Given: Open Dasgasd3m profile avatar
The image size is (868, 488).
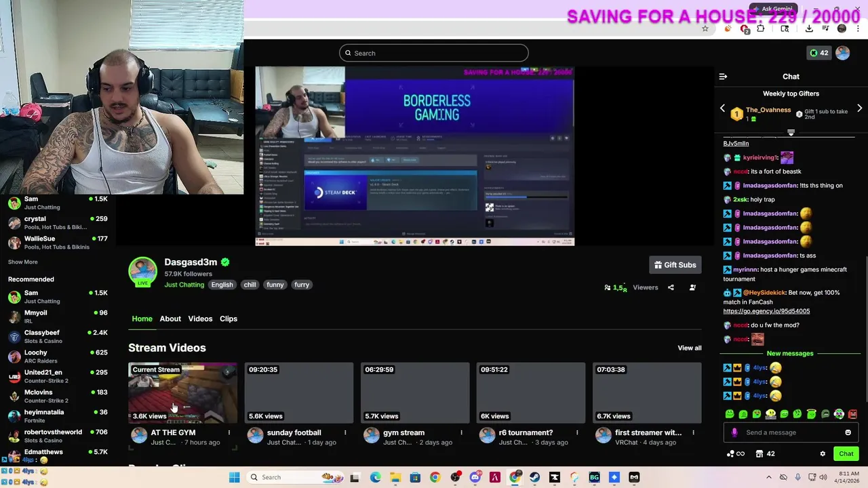Looking at the screenshot, I should 142,270.
